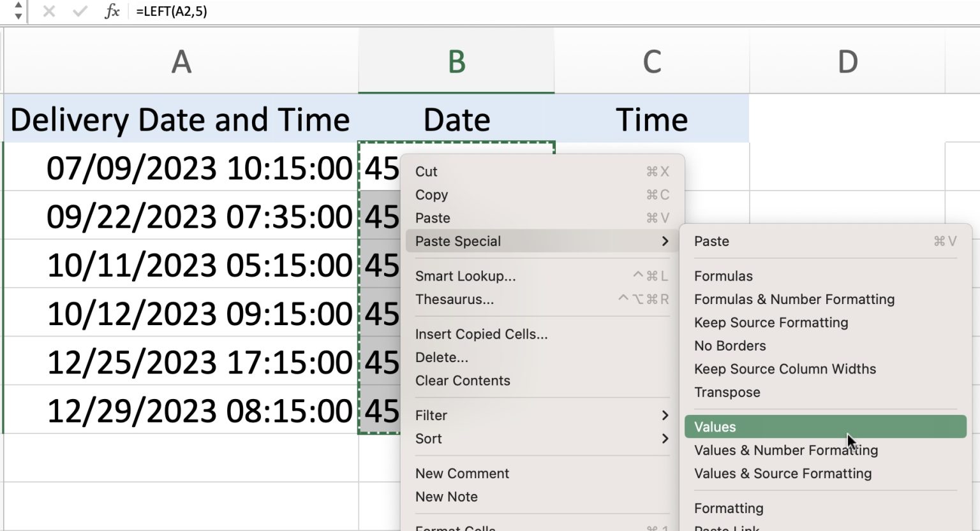Click the Paste command with ⌘V shortcut
This screenshot has width=980, height=531.
click(433, 217)
